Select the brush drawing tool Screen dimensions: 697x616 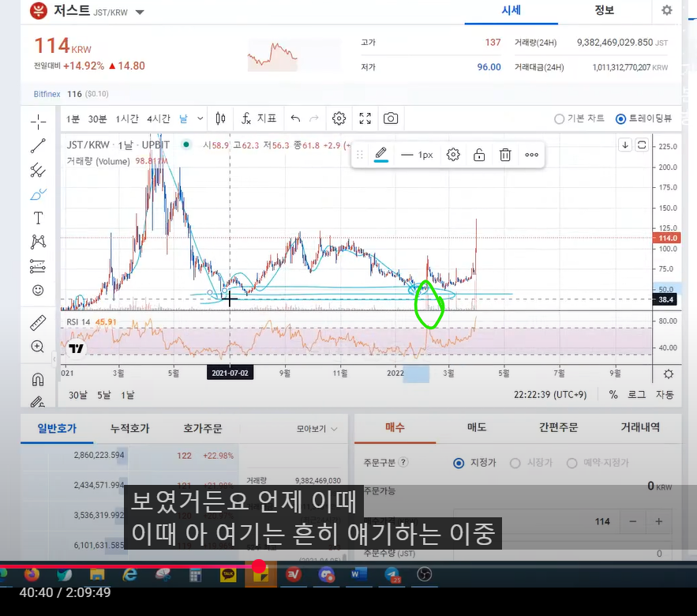(x=38, y=194)
